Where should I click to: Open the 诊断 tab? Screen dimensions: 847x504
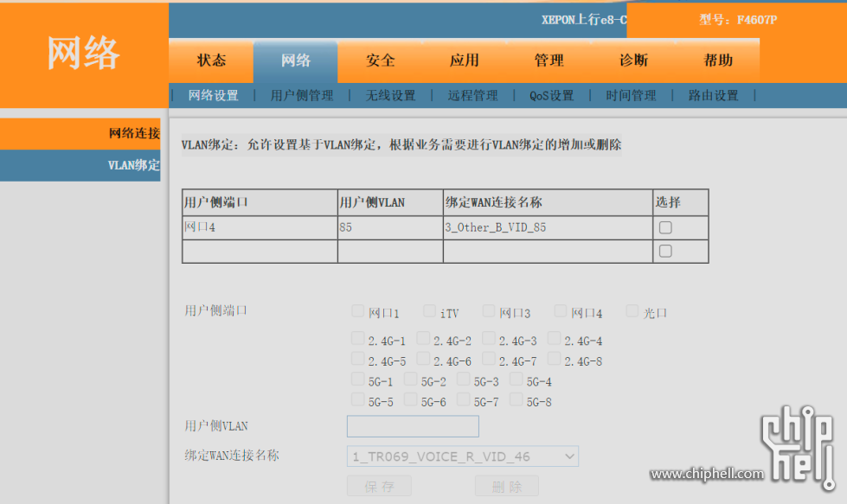pyautogui.click(x=633, y=61)
